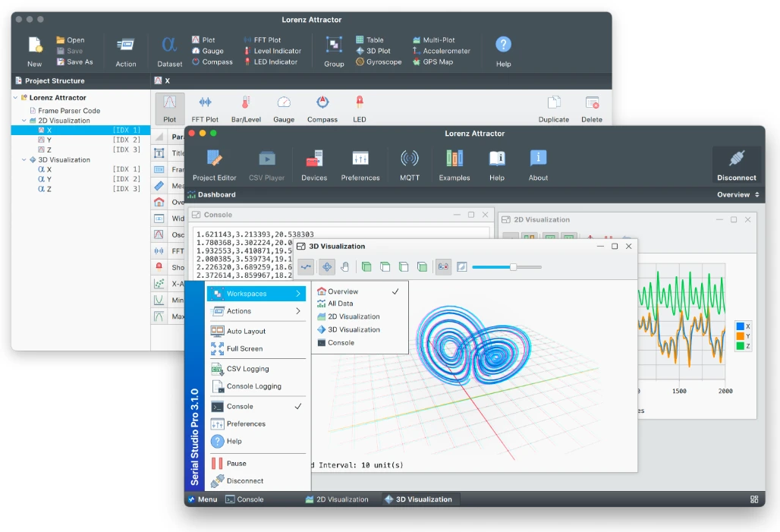Collapse the 2D Visualization tree group

24,121
